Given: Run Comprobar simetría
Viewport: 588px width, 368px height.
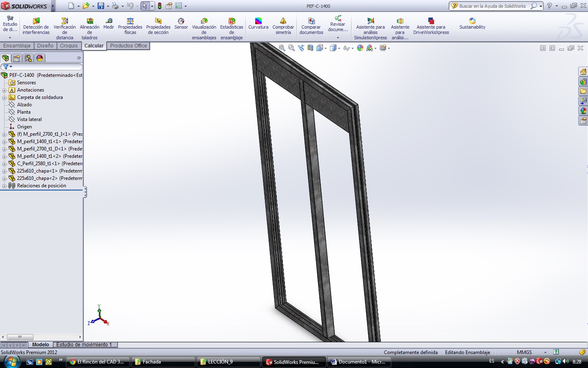Looking at the screenshot, I should point(283,26).
